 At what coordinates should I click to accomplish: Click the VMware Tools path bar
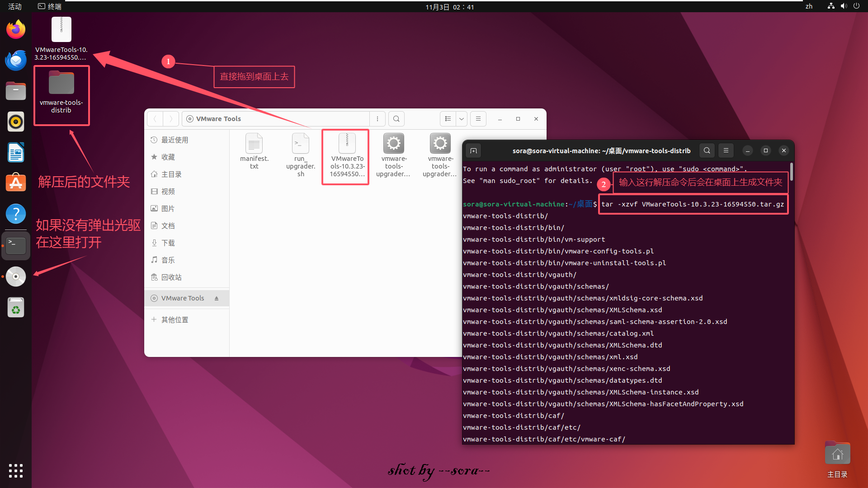(276, 119)
